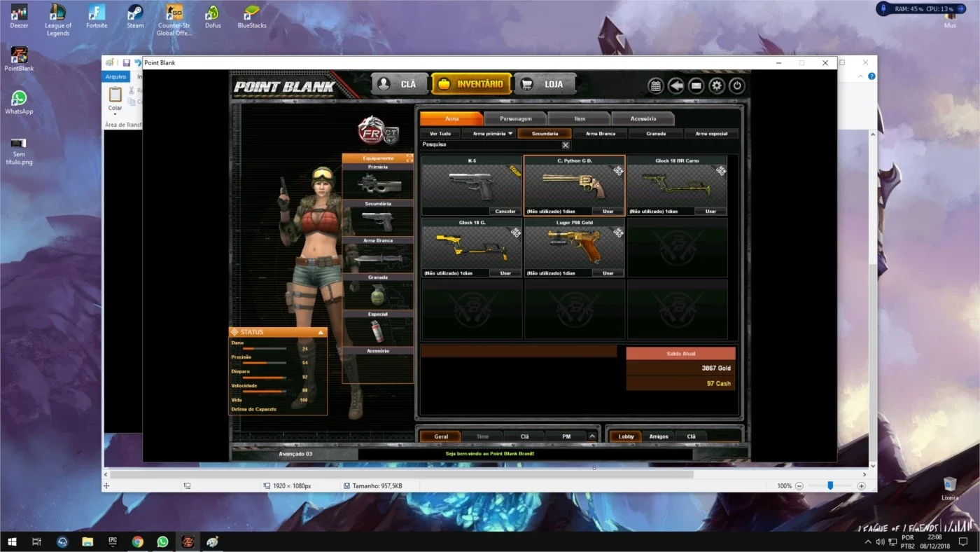Open the Fortnite desktop shortcut
The width and height of the screenshot is (980, 552).
(x=97, y=17)
